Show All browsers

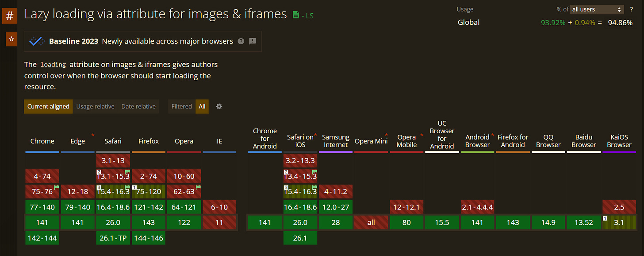click(x=202, y=106)
